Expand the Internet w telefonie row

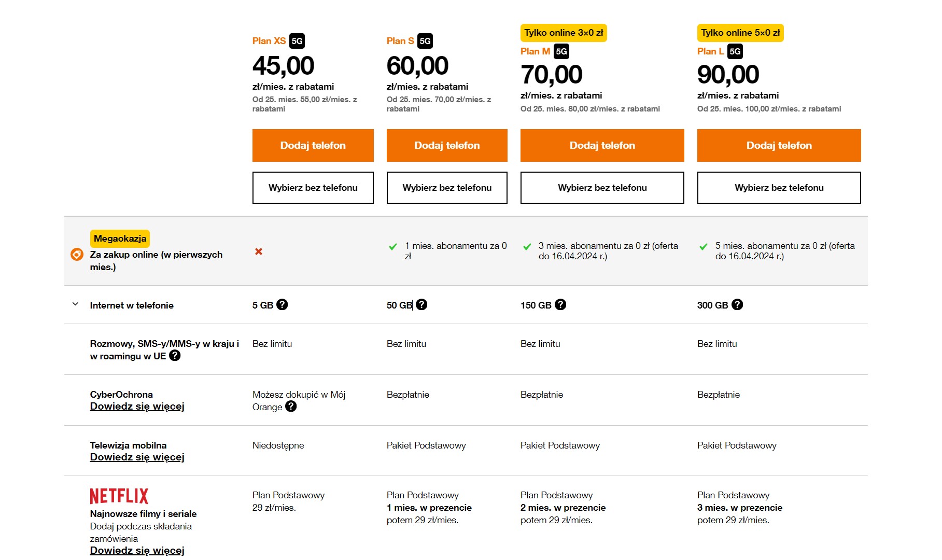coord(75,304)
